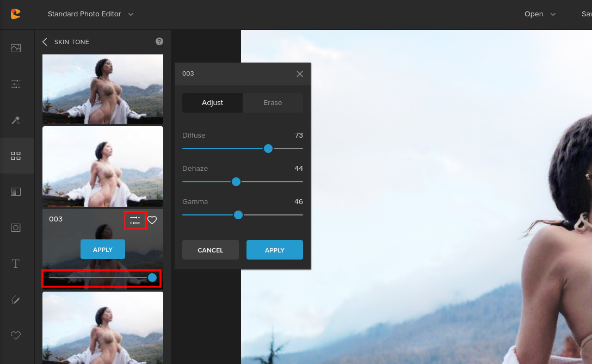The height and width of the screenshot is (364, 592).
Task: Apply the 003 preset changes
Action: (x=274, y=250)
